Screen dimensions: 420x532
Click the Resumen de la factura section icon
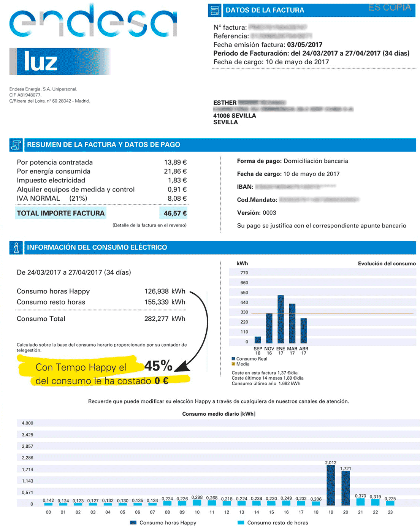16,145
